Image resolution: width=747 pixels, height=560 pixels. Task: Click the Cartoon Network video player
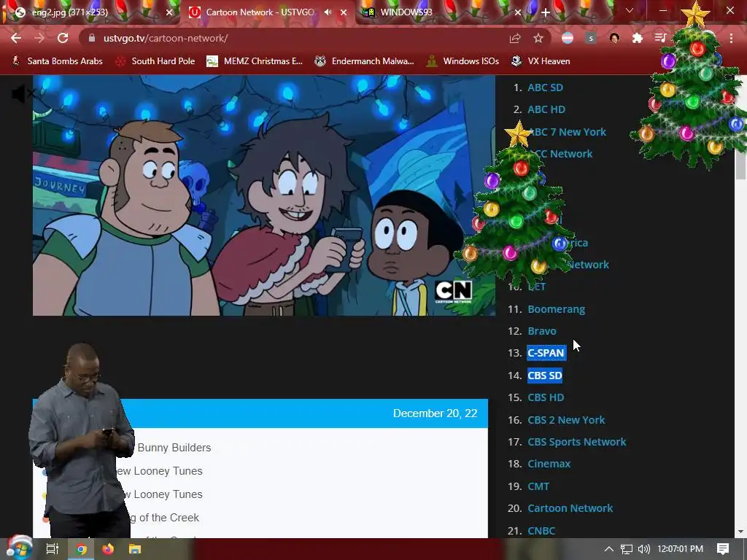pyautogui.click(x=263, y=195)
